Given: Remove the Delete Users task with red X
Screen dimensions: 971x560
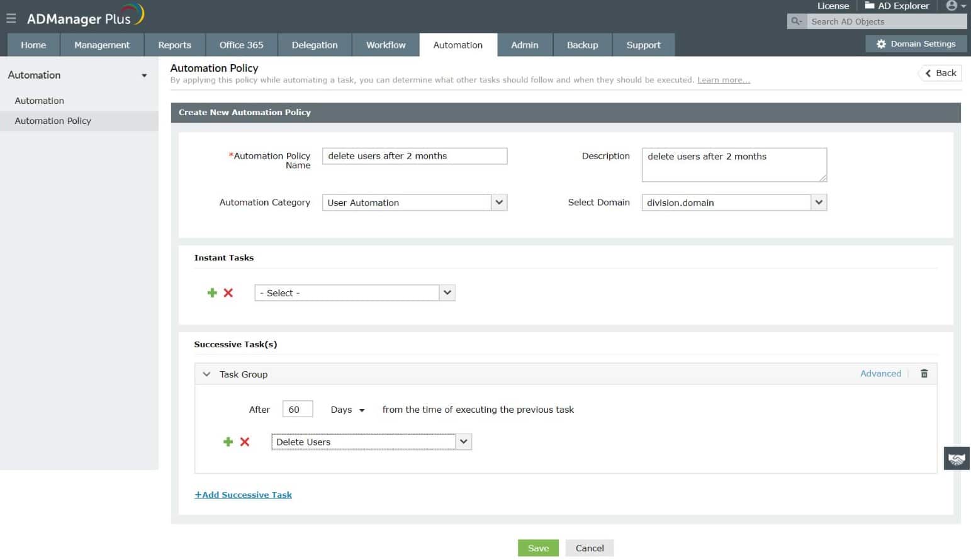Looking at the screenshot, I should coord(244,442).
